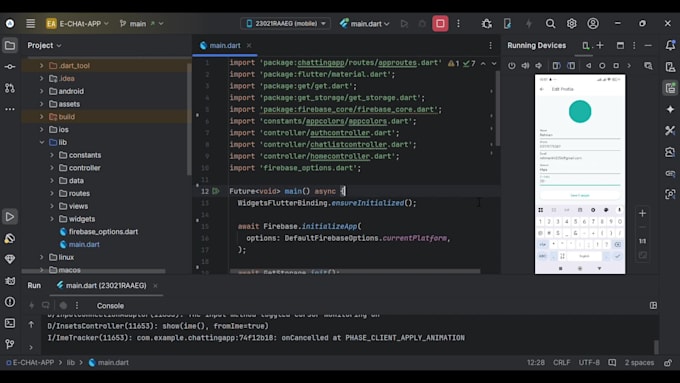The width and height of the screenshot is (680, 383).
Task: Open the Run tool window icon on left sidebar
Action: [x=10, y=216]
